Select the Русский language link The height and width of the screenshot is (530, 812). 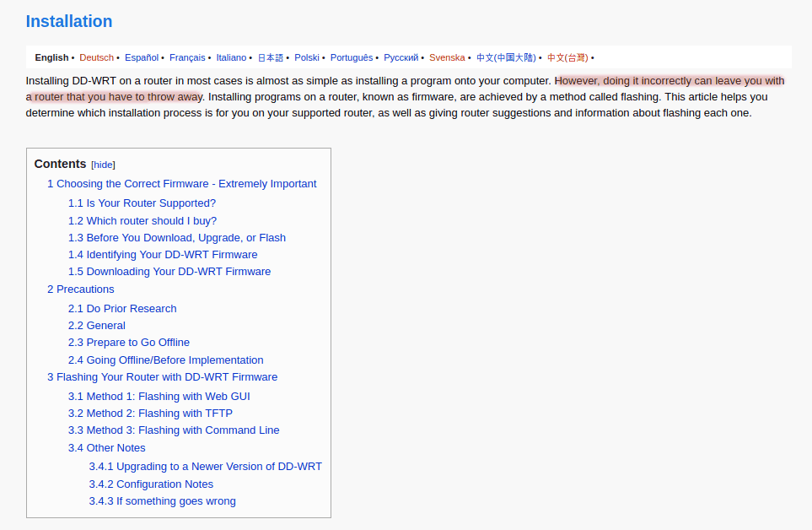[401, 57]
